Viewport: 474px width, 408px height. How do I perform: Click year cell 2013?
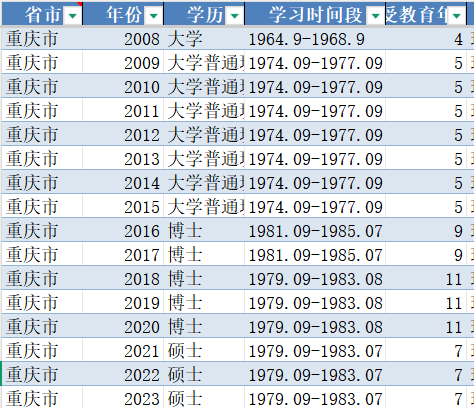123,158
